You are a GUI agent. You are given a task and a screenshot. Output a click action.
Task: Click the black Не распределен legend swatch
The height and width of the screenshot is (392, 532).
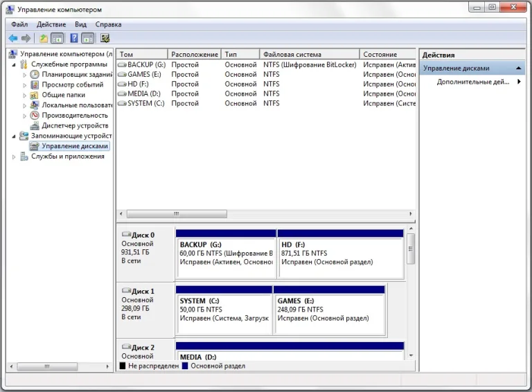click(123, 366)
